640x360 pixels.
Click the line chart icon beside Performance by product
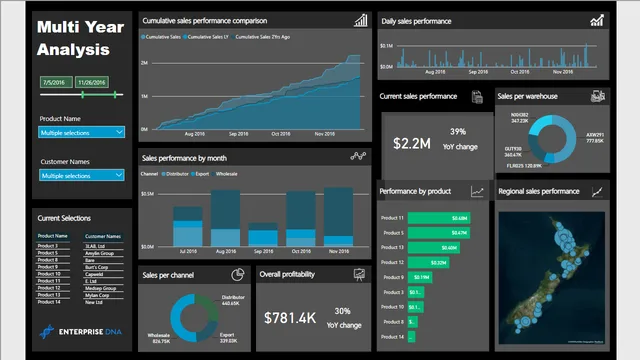(477, 191)
